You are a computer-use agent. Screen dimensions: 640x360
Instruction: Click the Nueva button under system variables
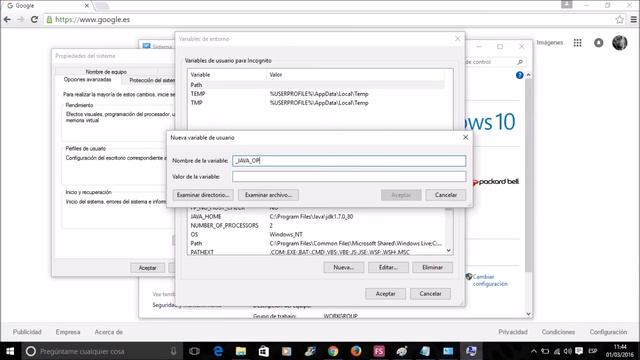(x=344, y=267)
